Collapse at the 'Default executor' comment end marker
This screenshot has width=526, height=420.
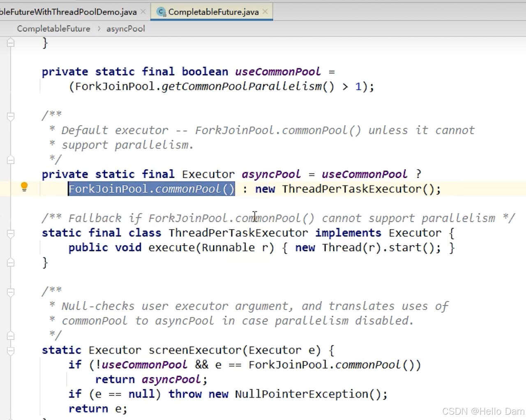pos(11,160)
